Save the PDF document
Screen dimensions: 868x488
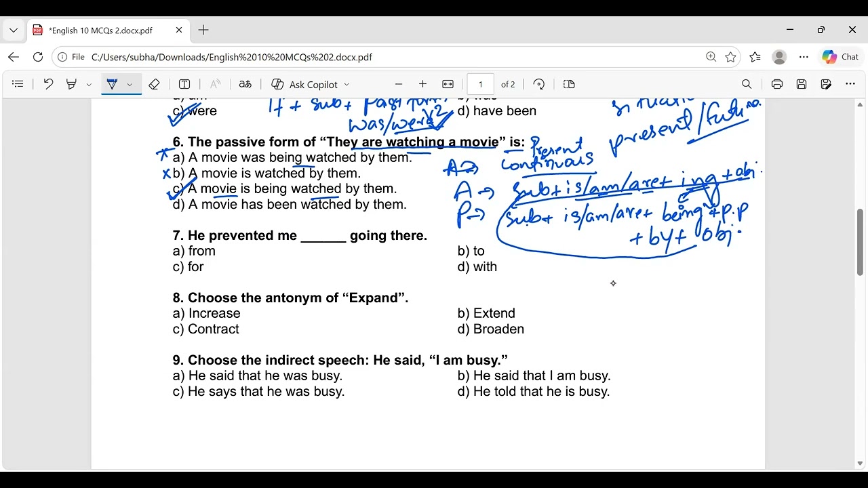802,84
